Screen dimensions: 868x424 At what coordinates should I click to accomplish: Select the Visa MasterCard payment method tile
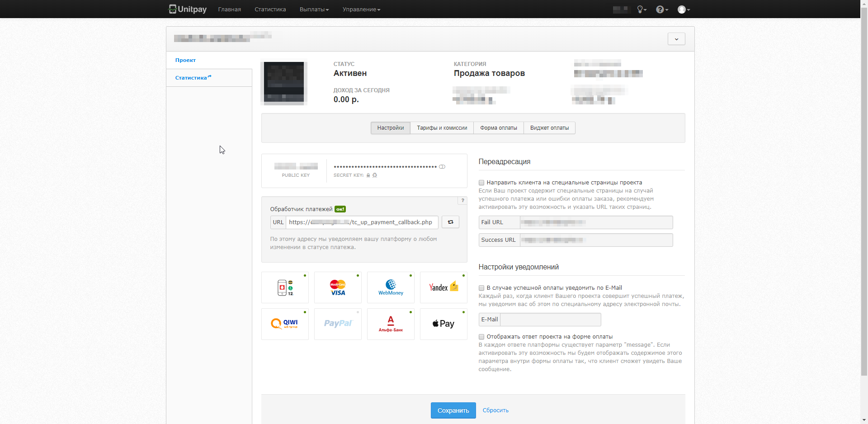pos(338,287)
